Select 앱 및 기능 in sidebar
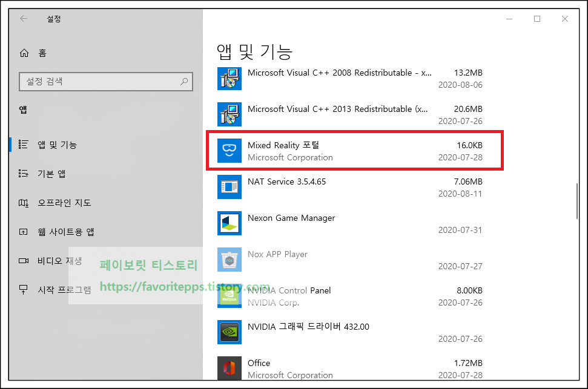 [x=57, y=145]
